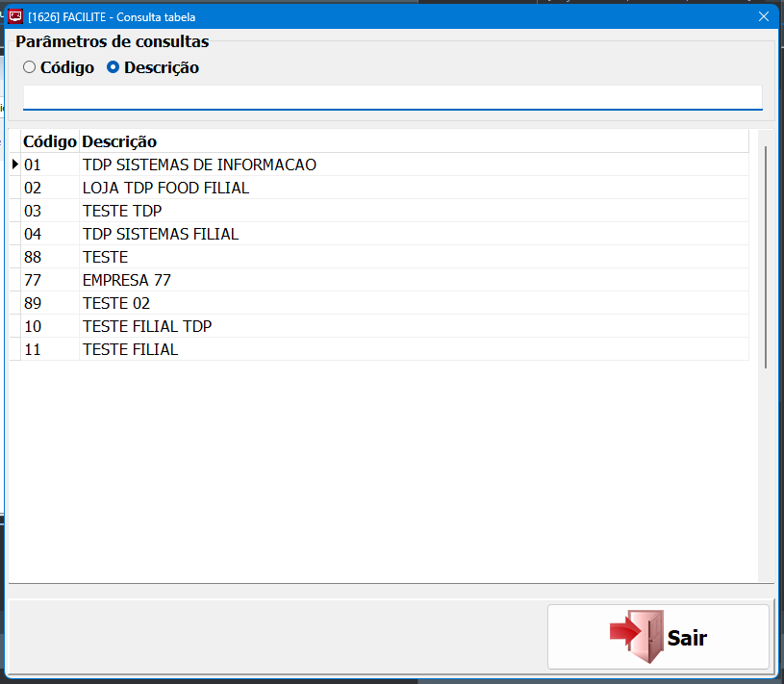Select row TESTE TDP
Screen dimensions: 784x684
click(x=379, y=211)
